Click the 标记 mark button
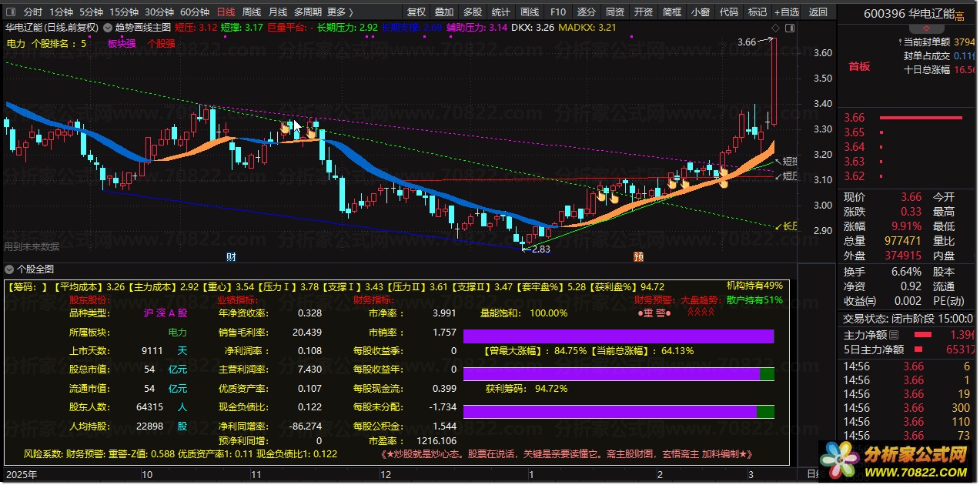The image size is (980, 485). coord(758,12)
